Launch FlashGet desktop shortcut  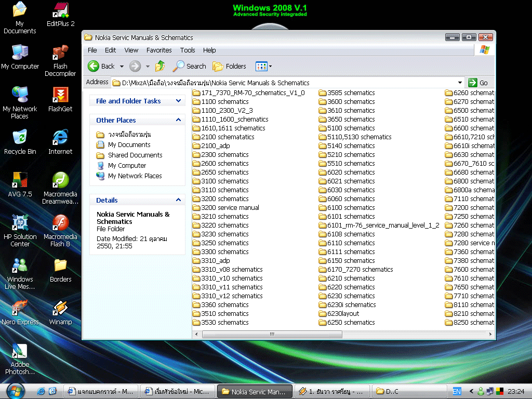point(60,99)
